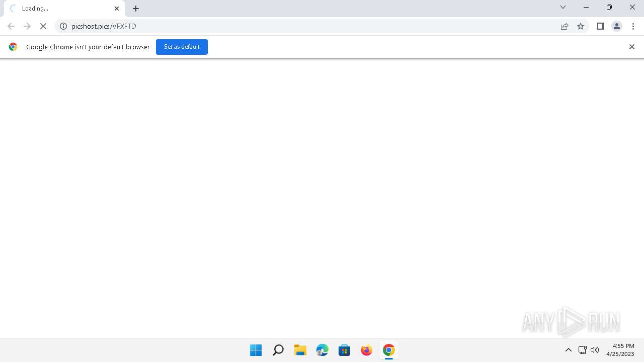This screenshot has height=362, width=644.
Task: Dismiss the default browser infobar
Action: 632,47
